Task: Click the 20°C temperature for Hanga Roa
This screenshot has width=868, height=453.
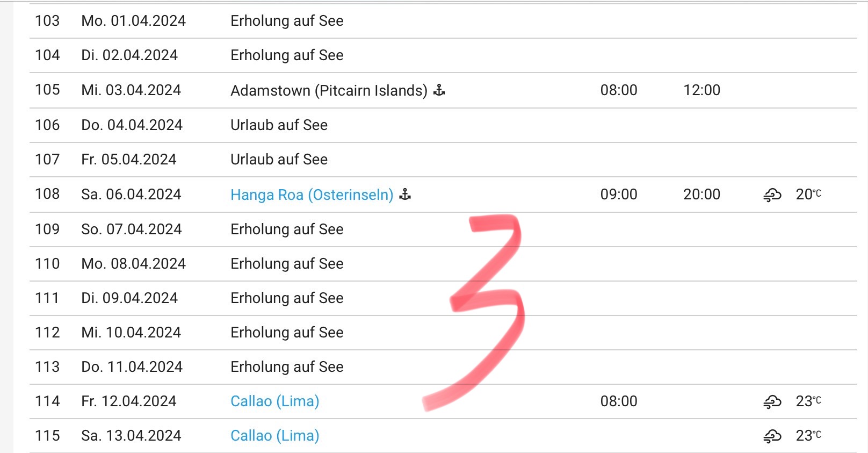Action: [x=808, y=195]
